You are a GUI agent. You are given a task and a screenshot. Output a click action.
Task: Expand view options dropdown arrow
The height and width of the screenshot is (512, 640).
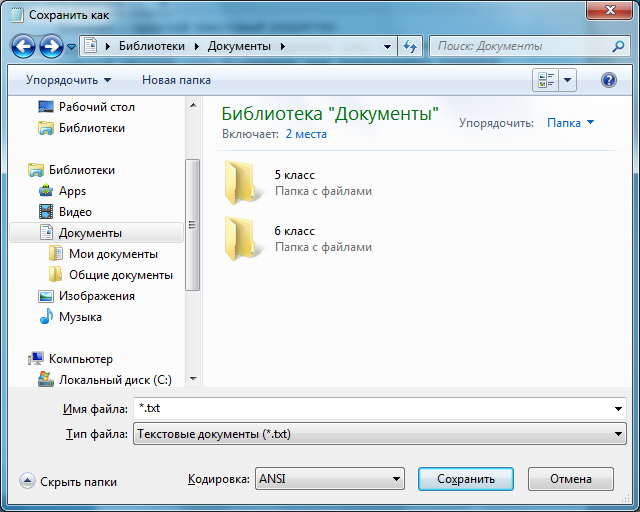(567, 80)
